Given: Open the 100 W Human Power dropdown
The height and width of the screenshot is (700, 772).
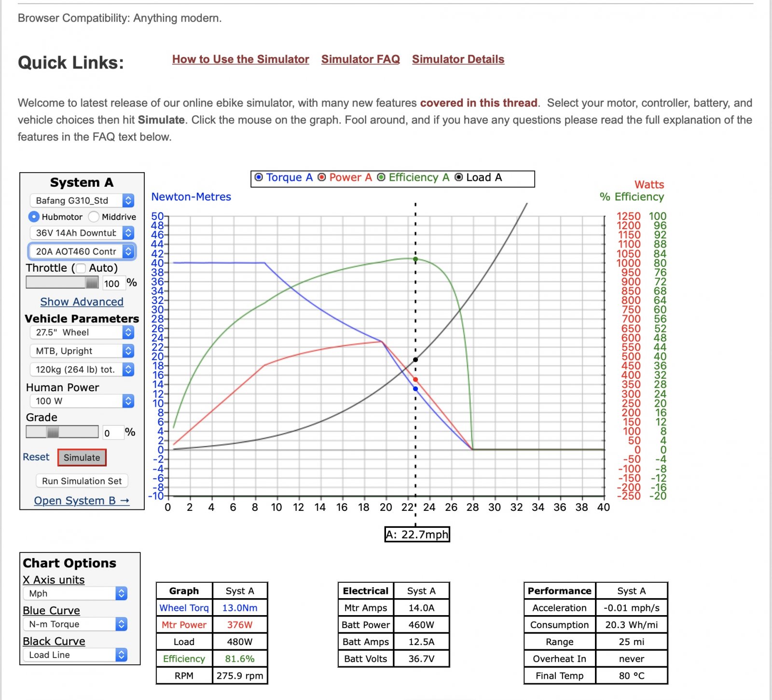Looking at the screenshot, I should coord(82,401).
